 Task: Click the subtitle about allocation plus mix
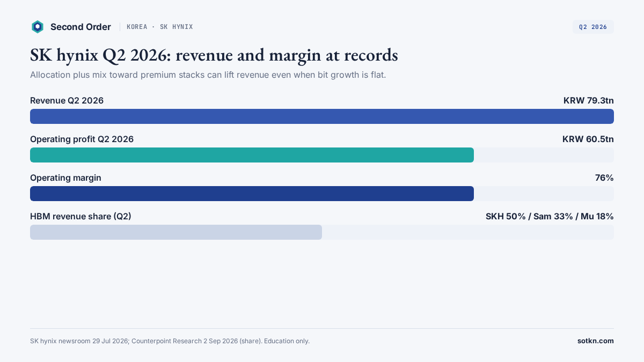point(208,75)
